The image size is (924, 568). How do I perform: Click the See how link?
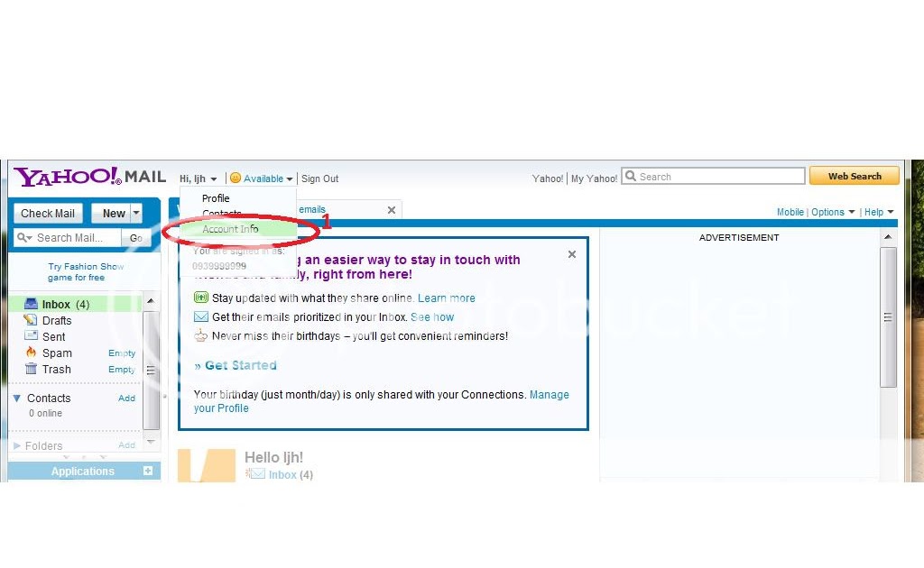432,316
